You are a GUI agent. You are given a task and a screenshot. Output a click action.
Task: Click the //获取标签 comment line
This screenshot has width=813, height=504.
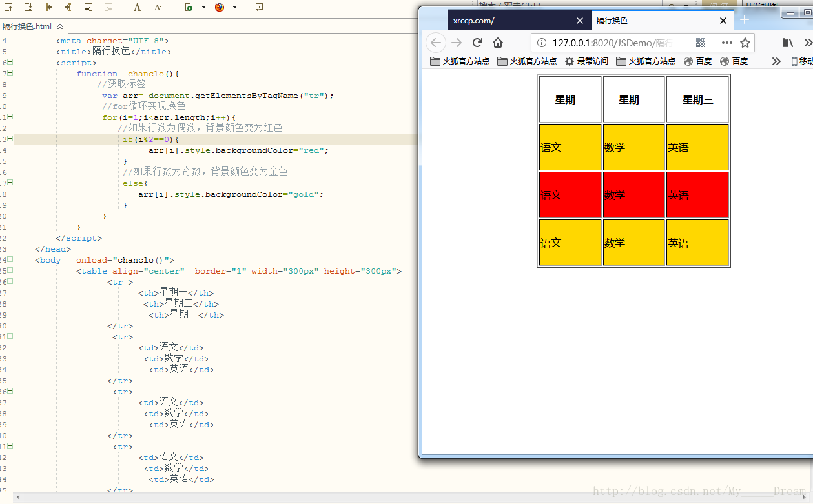pos(121,85)
